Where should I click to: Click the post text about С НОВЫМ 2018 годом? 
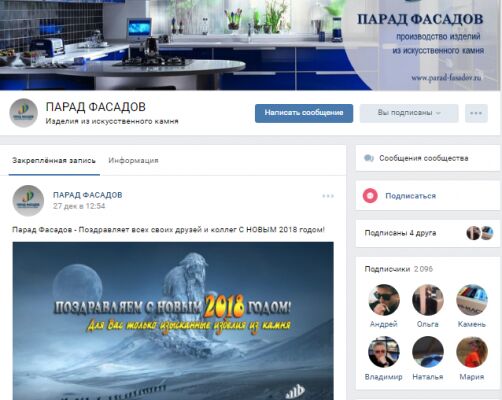[168, 230]
